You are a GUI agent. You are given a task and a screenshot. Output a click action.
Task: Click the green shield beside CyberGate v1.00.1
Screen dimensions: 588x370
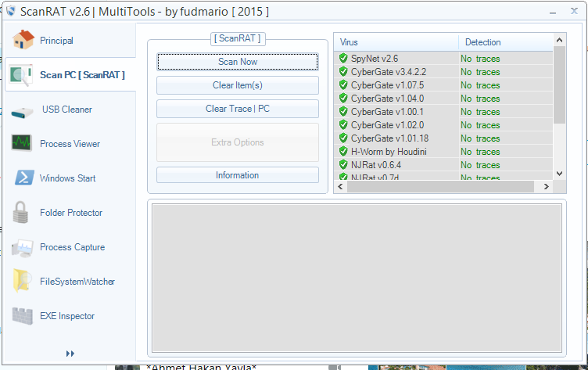[343, 111]
